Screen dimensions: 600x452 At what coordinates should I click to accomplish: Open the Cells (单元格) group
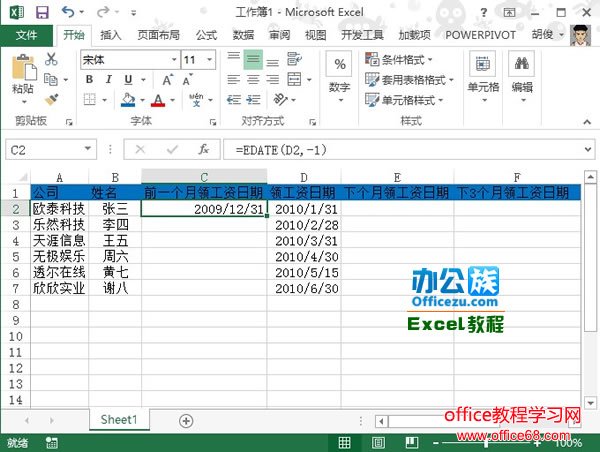coord(483,77)
